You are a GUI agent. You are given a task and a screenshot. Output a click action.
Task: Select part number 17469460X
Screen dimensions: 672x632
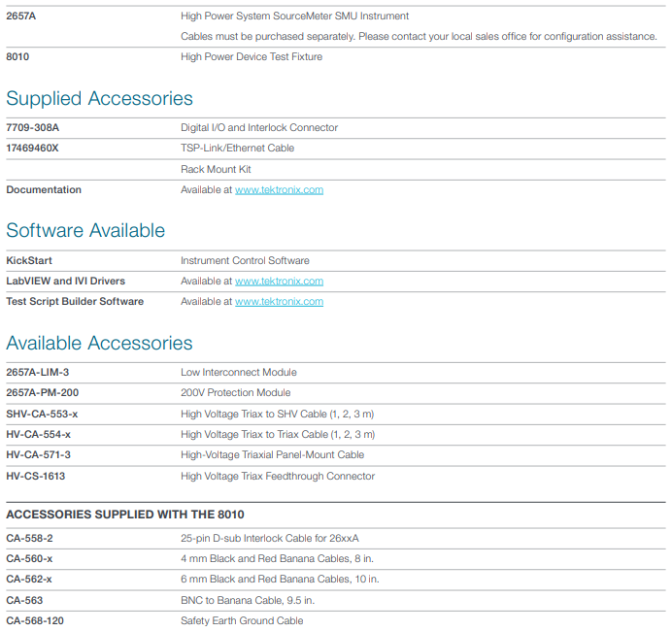32,149
